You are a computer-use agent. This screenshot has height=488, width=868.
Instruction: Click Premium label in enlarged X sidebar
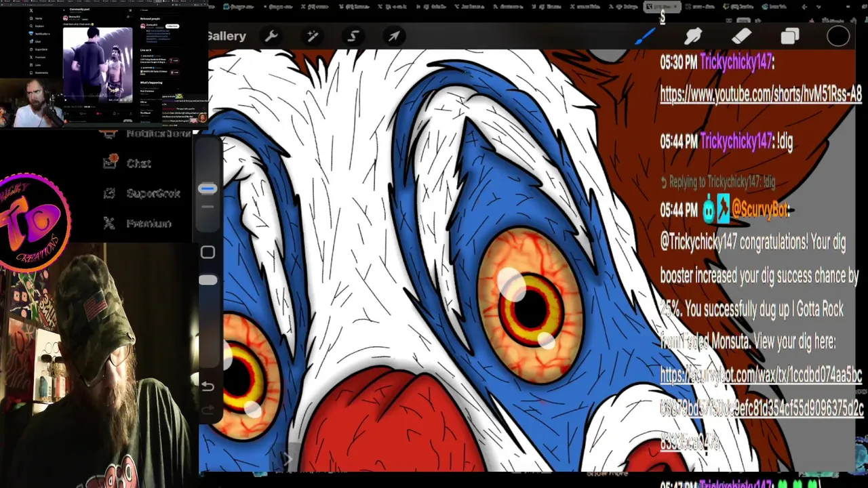(149, 223)
